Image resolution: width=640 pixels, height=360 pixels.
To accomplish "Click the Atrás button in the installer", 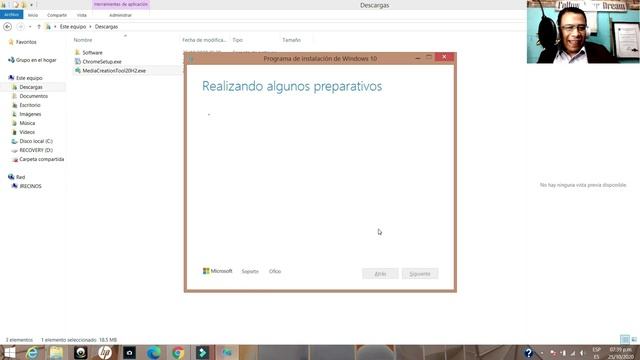I will click(380, 273).
